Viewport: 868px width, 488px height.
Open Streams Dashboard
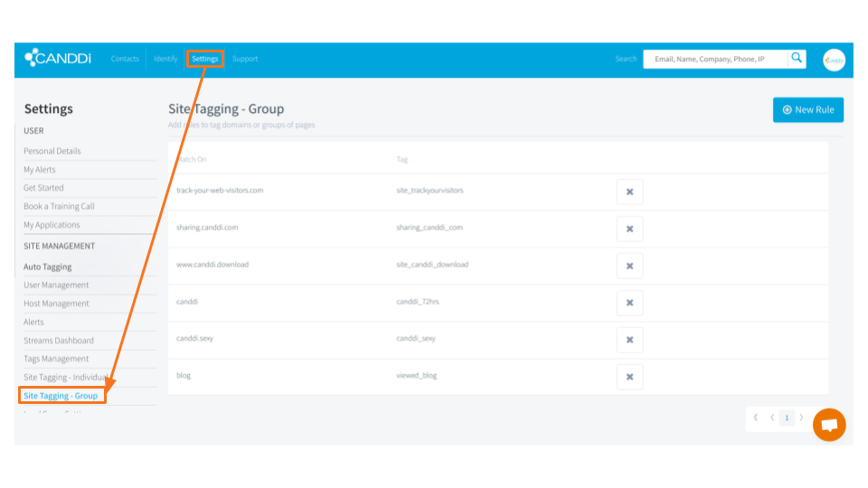[59, 341]
